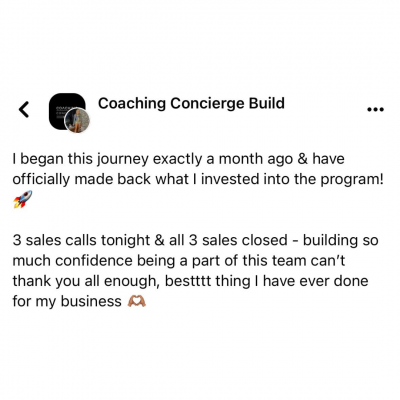Image resolution: width=400 pixels, height=400 pixels.
Task: Tap the black Coaching Concierge group icon
Action: pos(67,111)
